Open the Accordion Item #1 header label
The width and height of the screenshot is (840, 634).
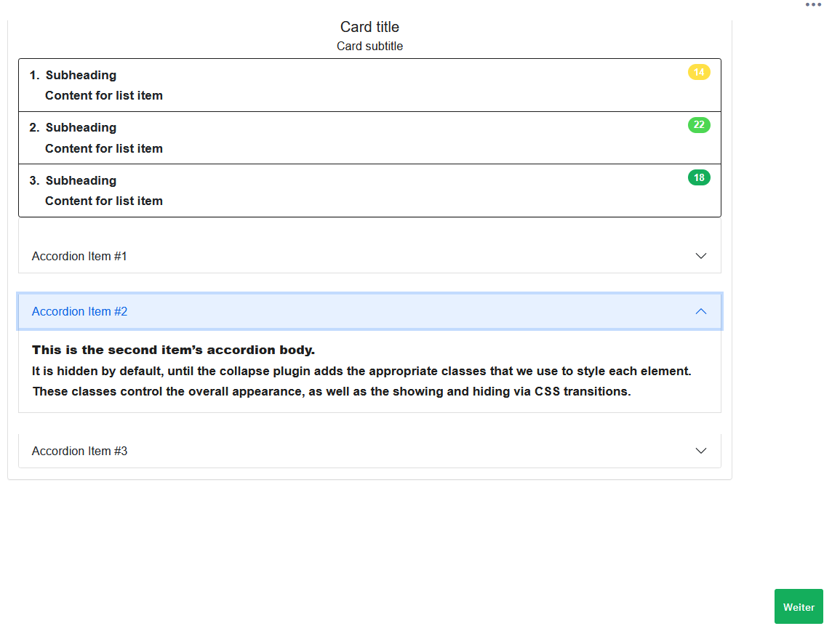click(79, 256)
